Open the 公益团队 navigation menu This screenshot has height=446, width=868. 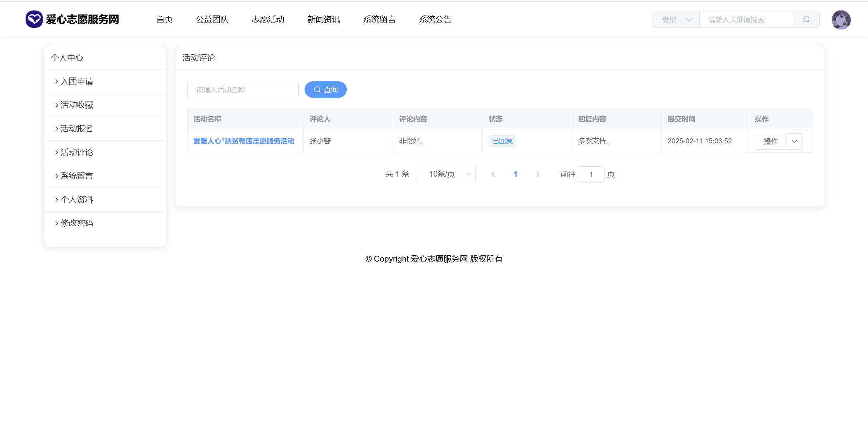pyautogui.click(x=212, y=19)
